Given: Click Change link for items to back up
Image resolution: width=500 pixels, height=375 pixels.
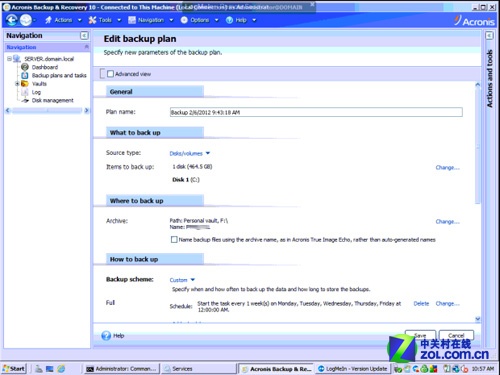Looking at the screenshot, I should click(x=447, y=167).
